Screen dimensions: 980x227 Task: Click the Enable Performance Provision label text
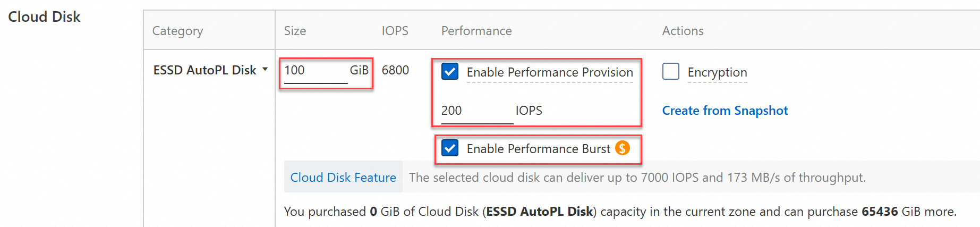550,72
